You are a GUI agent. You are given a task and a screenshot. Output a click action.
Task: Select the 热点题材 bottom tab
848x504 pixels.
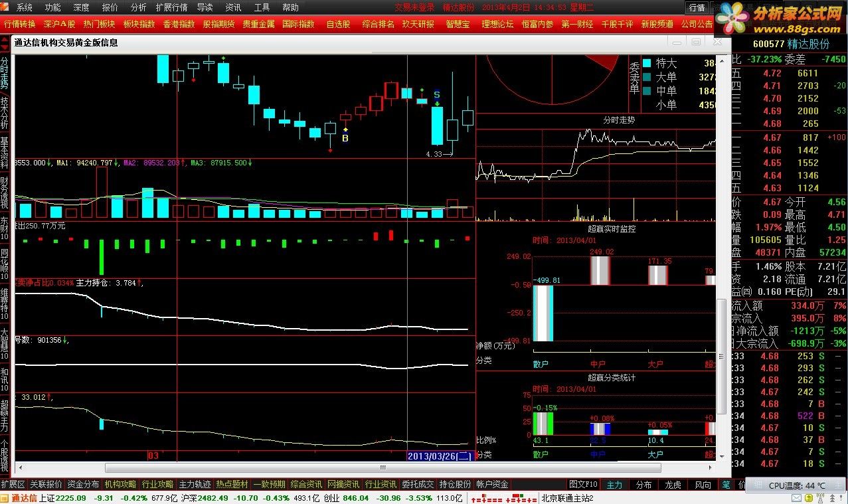[232, 485]
